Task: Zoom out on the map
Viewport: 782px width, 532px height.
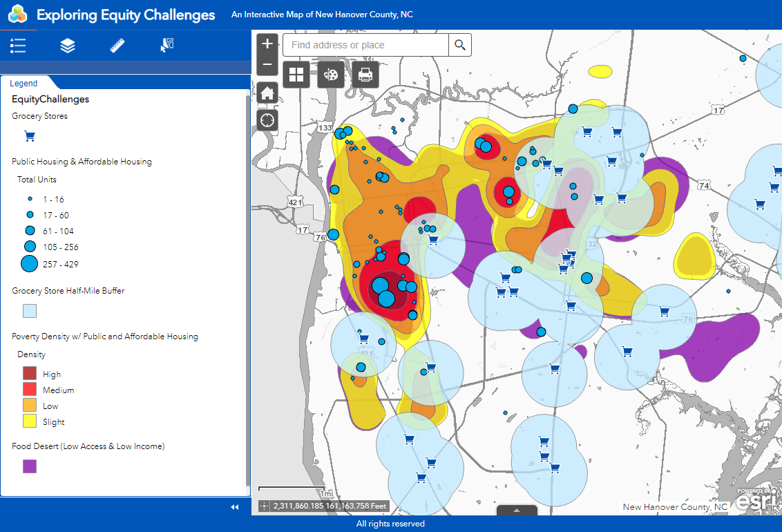Action: click(267, 65)
